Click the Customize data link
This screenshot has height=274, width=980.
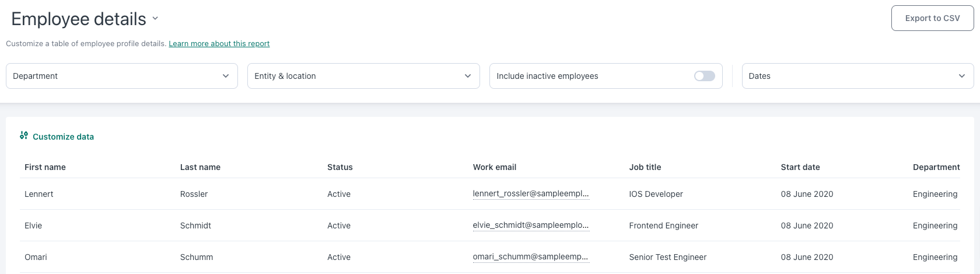(x=63, y=137)
